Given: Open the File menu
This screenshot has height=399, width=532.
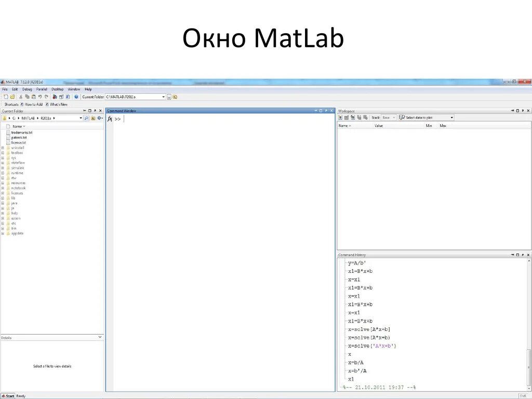Looking at the screenshot, I should (5, 89).
